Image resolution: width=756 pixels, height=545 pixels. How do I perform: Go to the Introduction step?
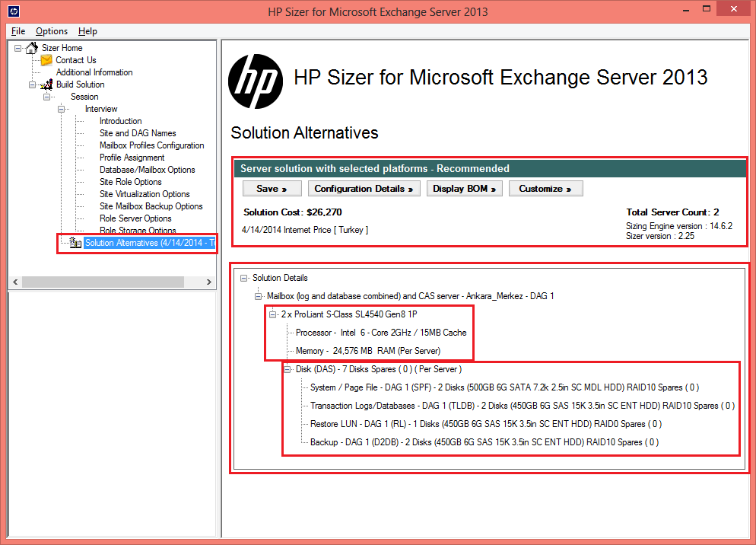pyautogui.click(x=120, y=121)
